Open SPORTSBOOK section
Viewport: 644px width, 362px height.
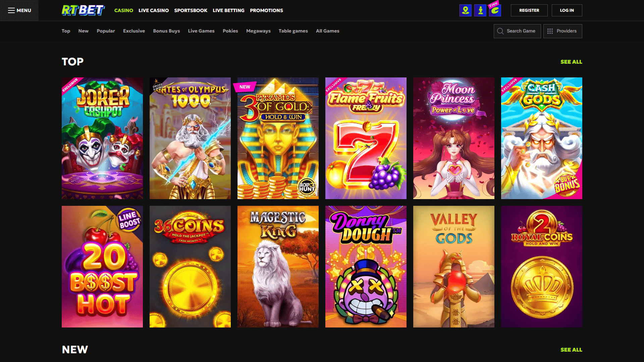(191, 10)
